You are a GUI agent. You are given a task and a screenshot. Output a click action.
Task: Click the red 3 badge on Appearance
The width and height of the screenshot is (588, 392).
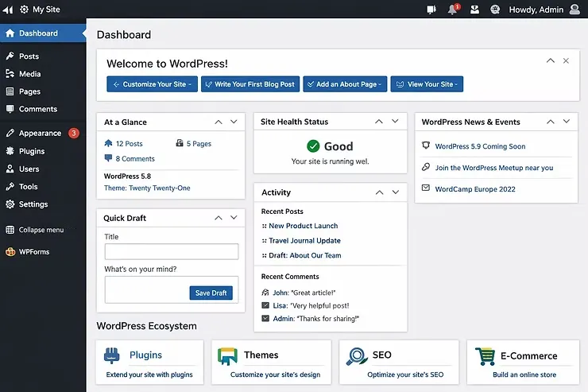click(x=73, y=133)
